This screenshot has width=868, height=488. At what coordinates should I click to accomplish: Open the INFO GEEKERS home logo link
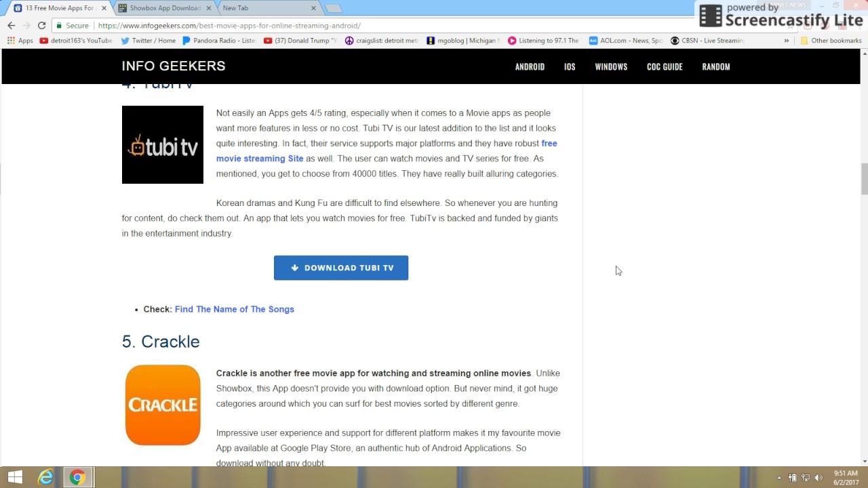click(x=174, y=66)
